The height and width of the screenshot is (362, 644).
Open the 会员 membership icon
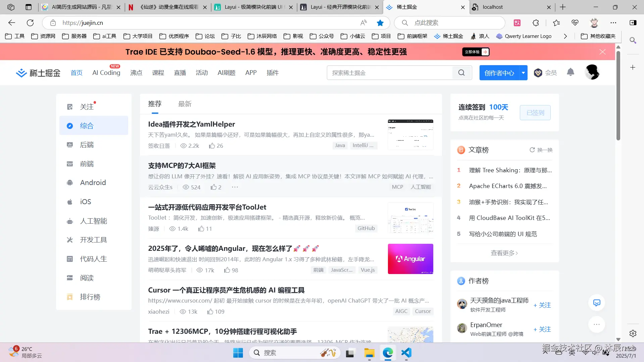click(538, 73)
